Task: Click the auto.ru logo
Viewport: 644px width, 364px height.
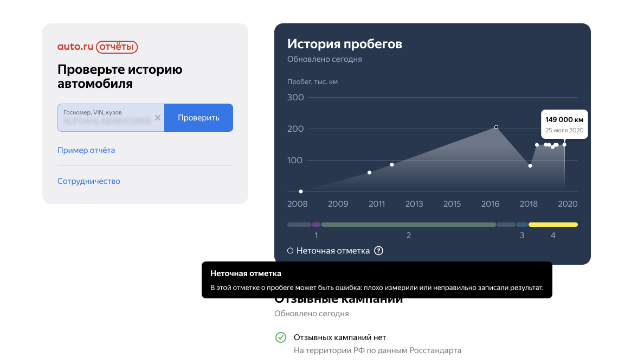Action: coord(75,47)
